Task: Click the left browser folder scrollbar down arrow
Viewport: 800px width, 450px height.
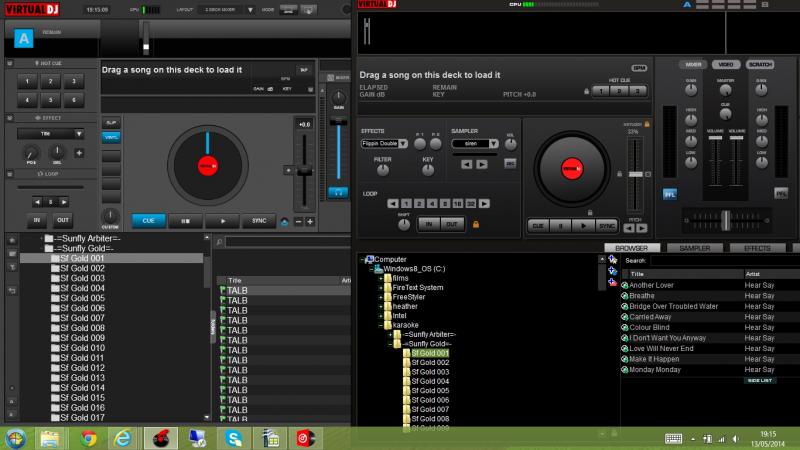Action: point(207,417)
